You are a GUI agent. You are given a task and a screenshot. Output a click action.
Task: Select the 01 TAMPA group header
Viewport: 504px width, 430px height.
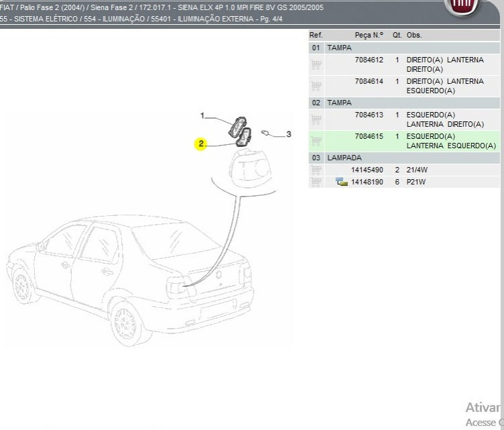404,48
